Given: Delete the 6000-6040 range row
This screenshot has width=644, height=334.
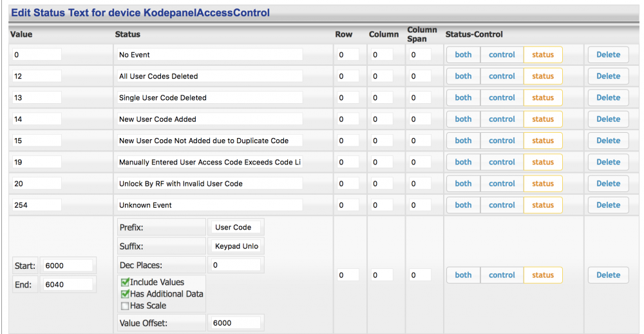Looking at the screenshot, I should tap(608, 275).
